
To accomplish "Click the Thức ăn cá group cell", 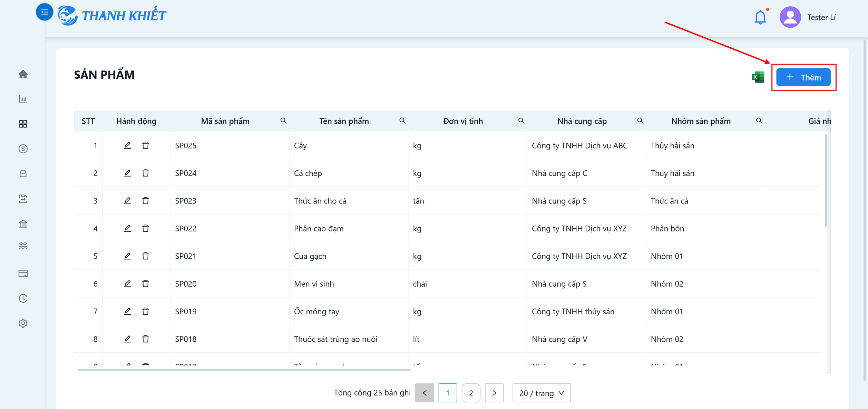I will click(705, 201).
